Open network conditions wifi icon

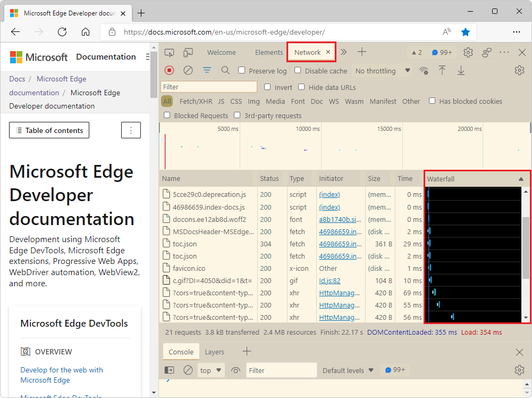pos(424,71)
